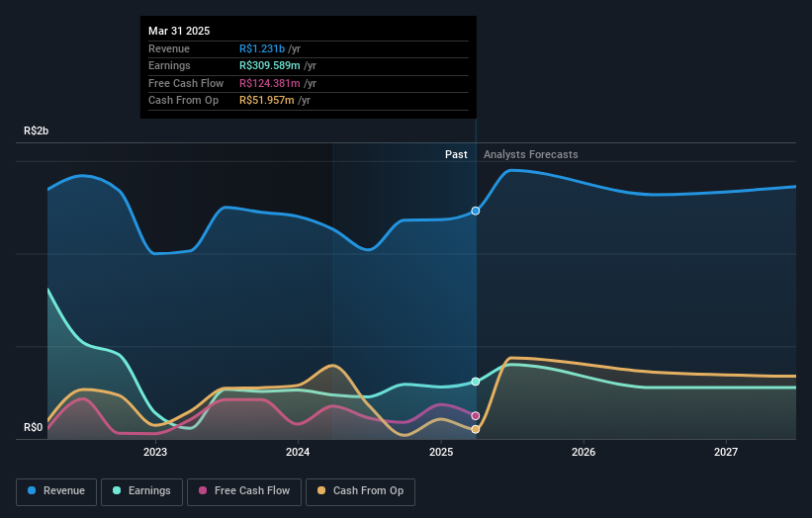Click the 'Free Cash Flow' tooltip row label

click(x=186, y=83)
